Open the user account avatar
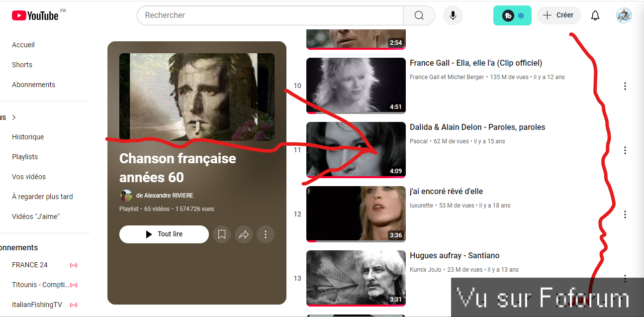The height and width of the screenshot is (317, 644). (624, 15)
